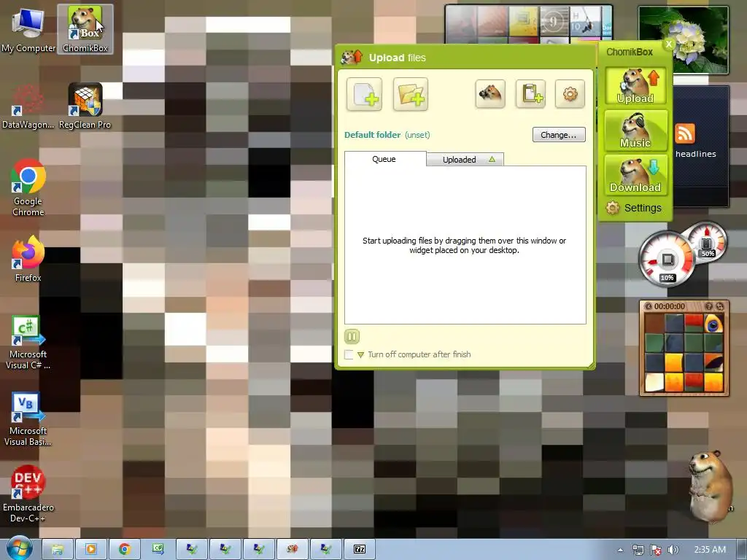Click the flower picture slideshow gadget
The height and width of the screenshot is (560, 747).
(x=684, y=39)
